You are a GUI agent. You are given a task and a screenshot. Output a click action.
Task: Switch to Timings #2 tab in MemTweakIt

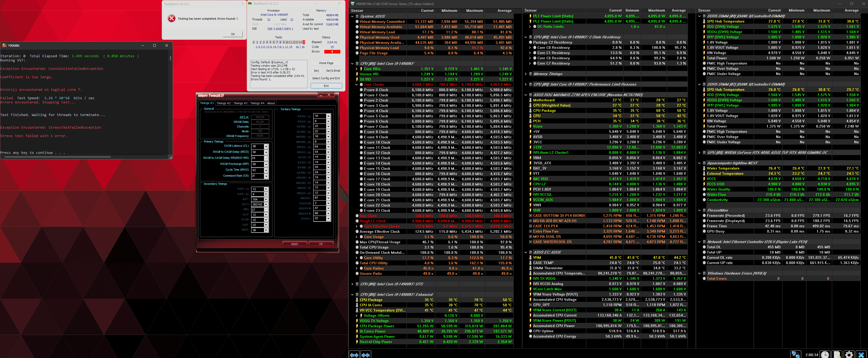223,103
